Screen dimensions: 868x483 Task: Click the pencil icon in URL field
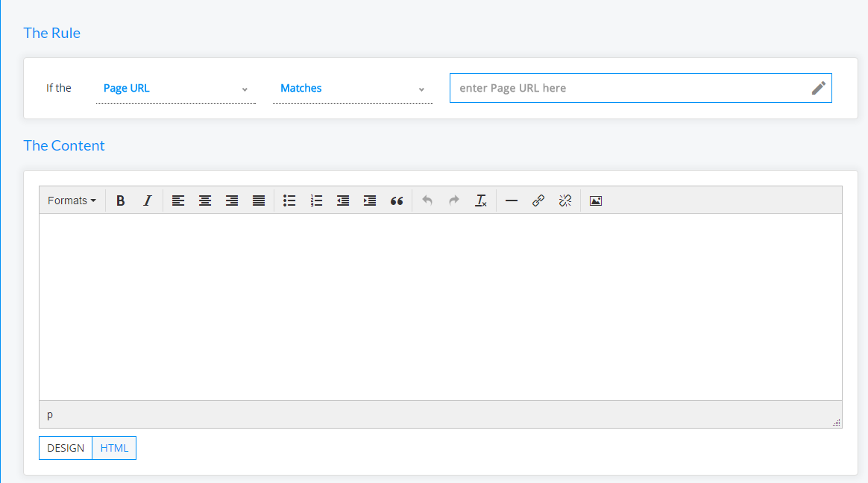pyautogui.click(x=819, y=88)
